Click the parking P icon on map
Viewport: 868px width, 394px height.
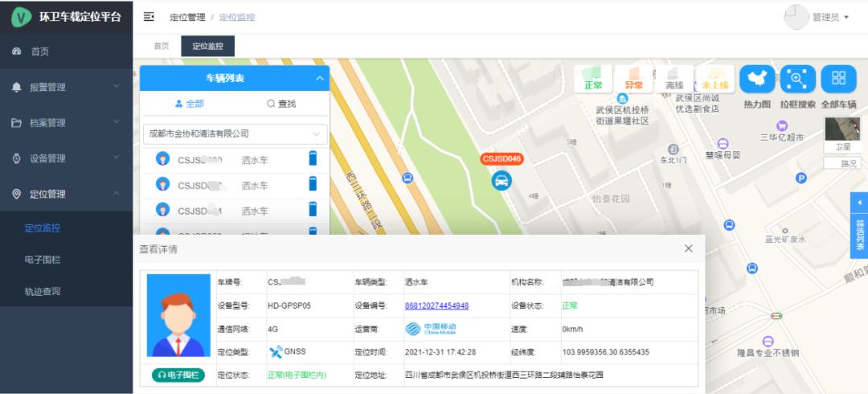pyautogui.click(x=800, y=178)
